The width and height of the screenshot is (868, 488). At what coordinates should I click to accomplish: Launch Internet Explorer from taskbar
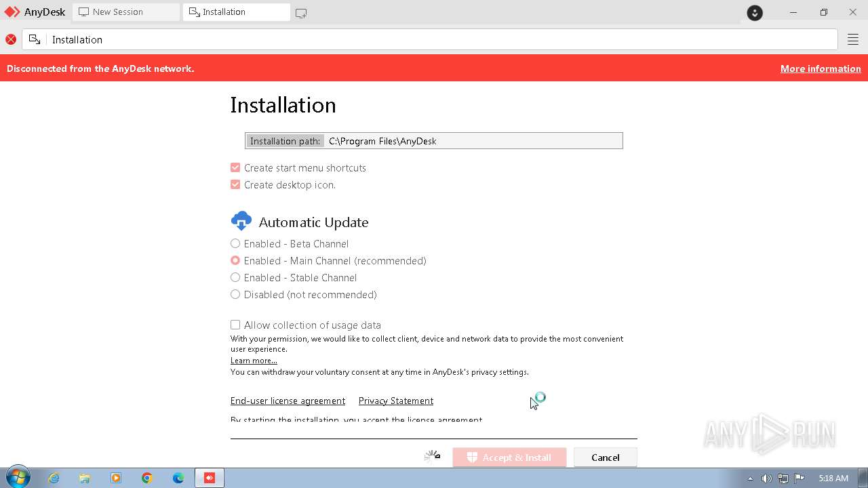click(x=54, y=478)
